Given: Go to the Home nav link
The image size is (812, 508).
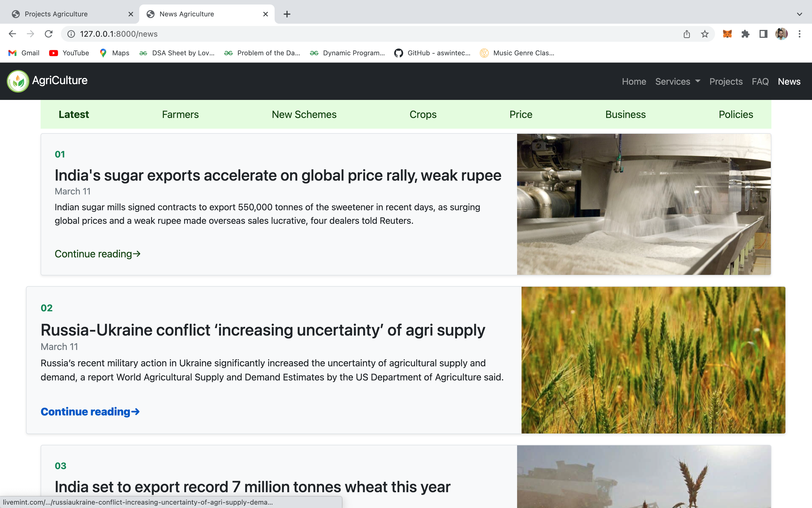Looking at the screenshot, I should (x=634, y=82).
